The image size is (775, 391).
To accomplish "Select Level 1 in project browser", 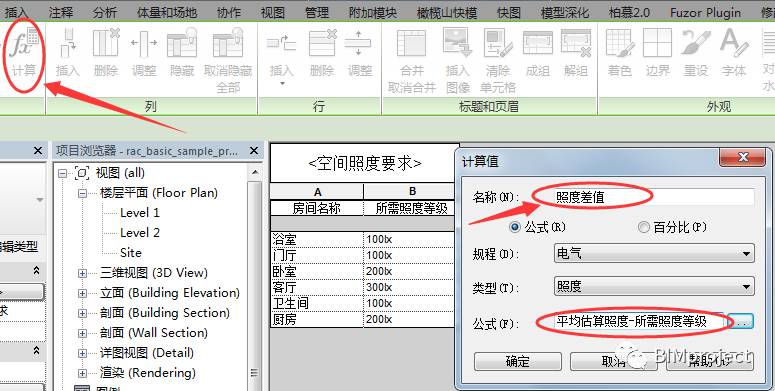I will (140, 213).
